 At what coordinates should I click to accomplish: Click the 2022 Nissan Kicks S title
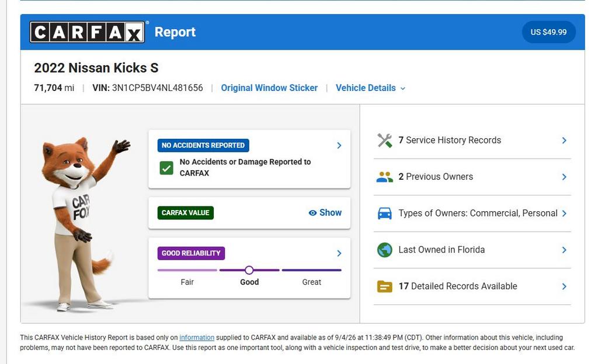tap(96, 68)
